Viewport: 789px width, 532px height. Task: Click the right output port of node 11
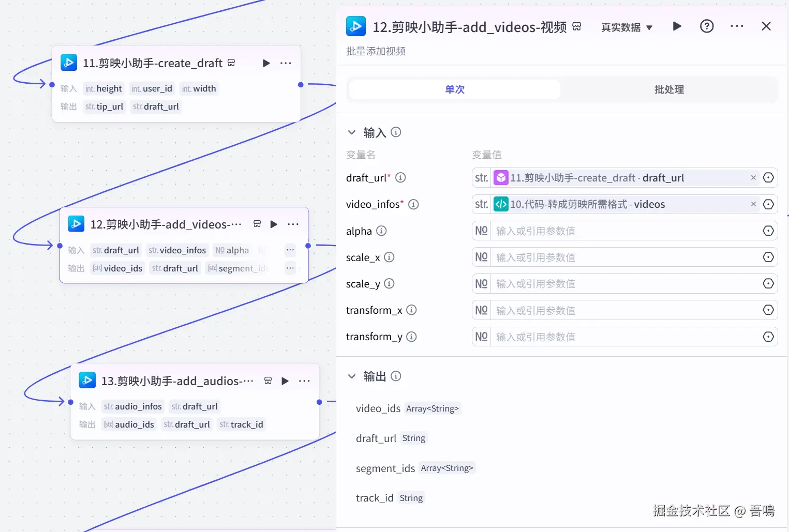(x=301, y=84)
